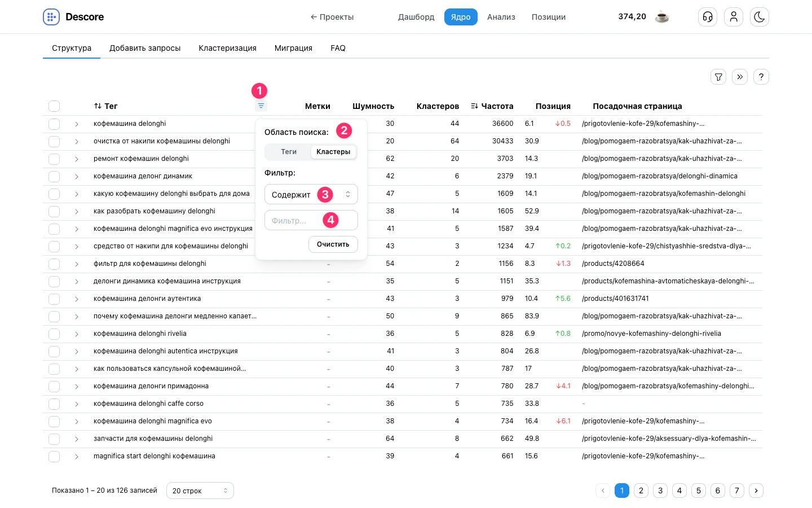Open Анализ in top navigation

(501, 17)
